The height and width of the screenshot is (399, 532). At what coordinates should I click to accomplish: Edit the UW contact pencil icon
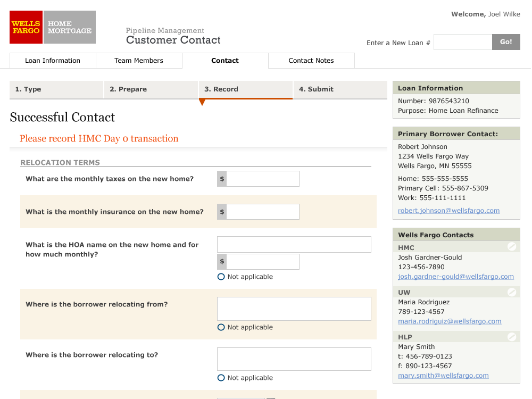click(512, 292)
